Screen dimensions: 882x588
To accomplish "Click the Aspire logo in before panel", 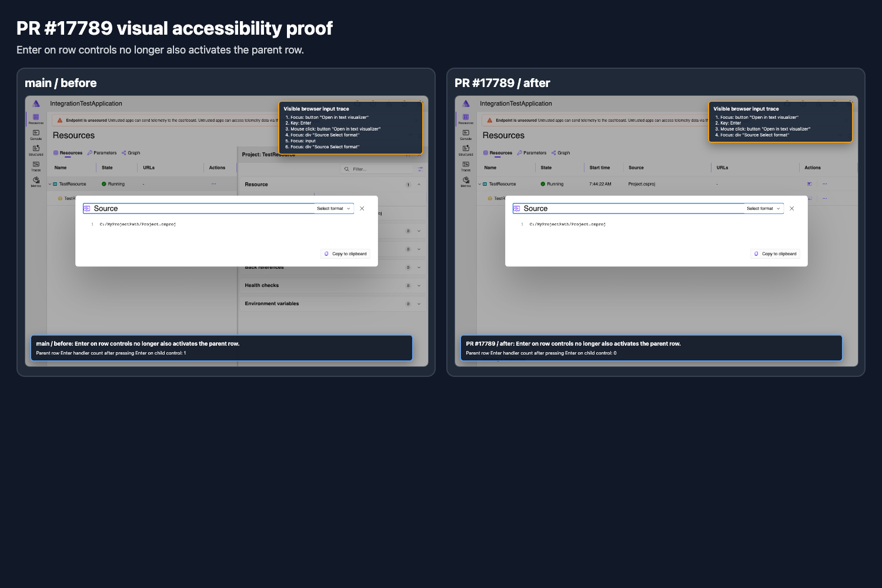I will click(36, 103).
